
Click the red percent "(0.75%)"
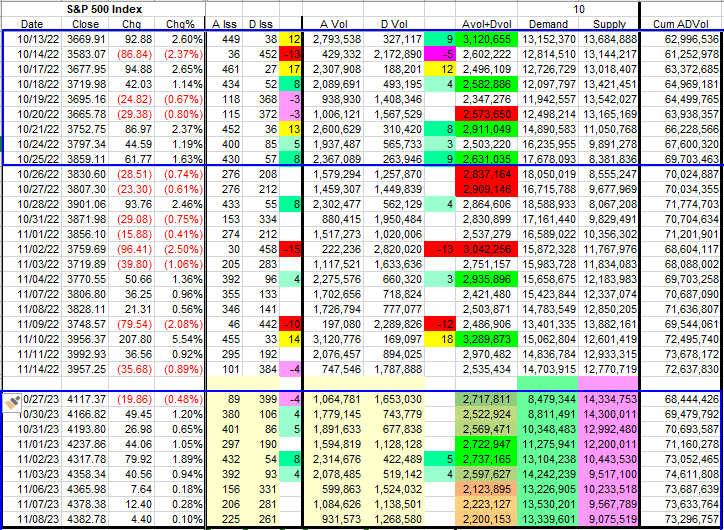coord(179,219)
